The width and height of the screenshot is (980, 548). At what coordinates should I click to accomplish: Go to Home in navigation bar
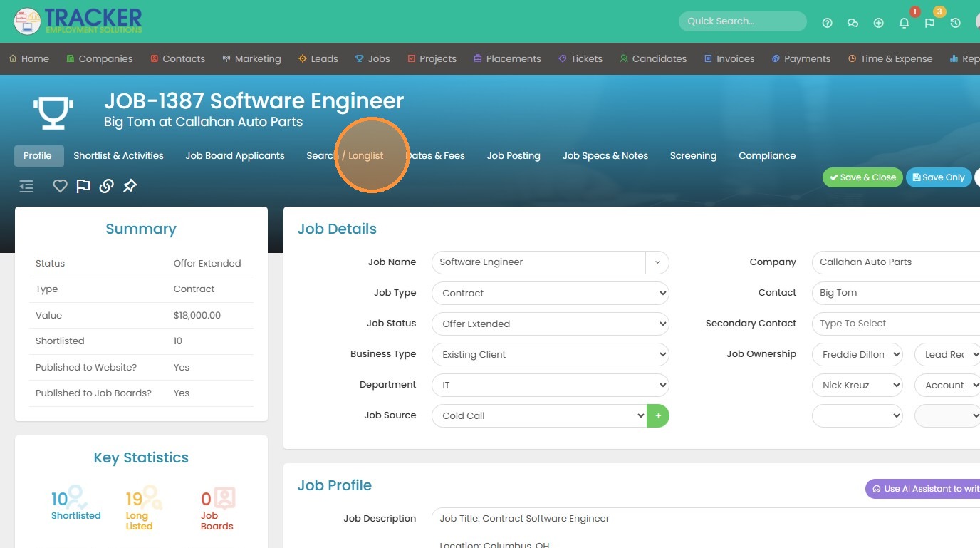coord(28,58)
